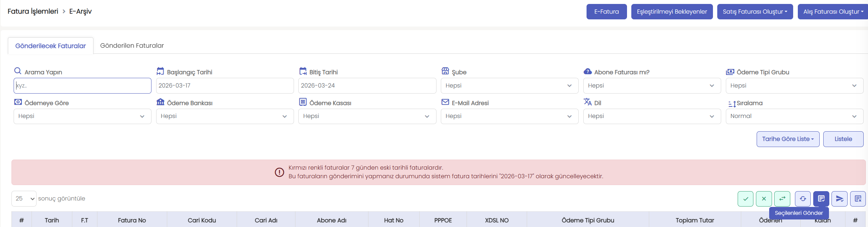Click the paper-plane send icon button

click(x=839, y=199)
